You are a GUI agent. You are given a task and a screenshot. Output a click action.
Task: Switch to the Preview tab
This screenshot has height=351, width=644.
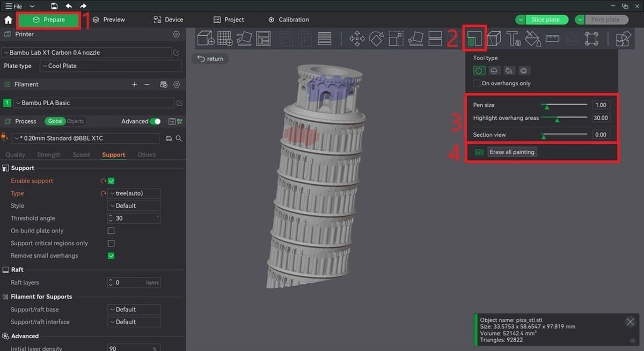pyautogui.click(x=109, y=20)
